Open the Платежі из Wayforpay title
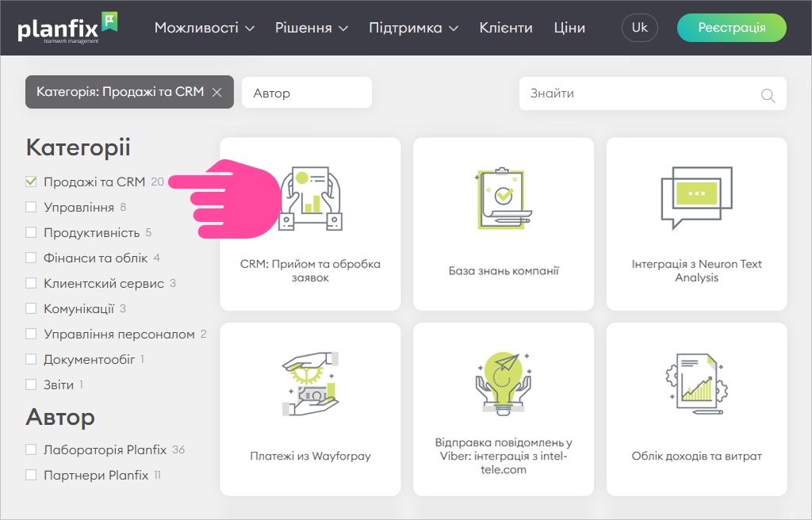 tap(310, 457)
